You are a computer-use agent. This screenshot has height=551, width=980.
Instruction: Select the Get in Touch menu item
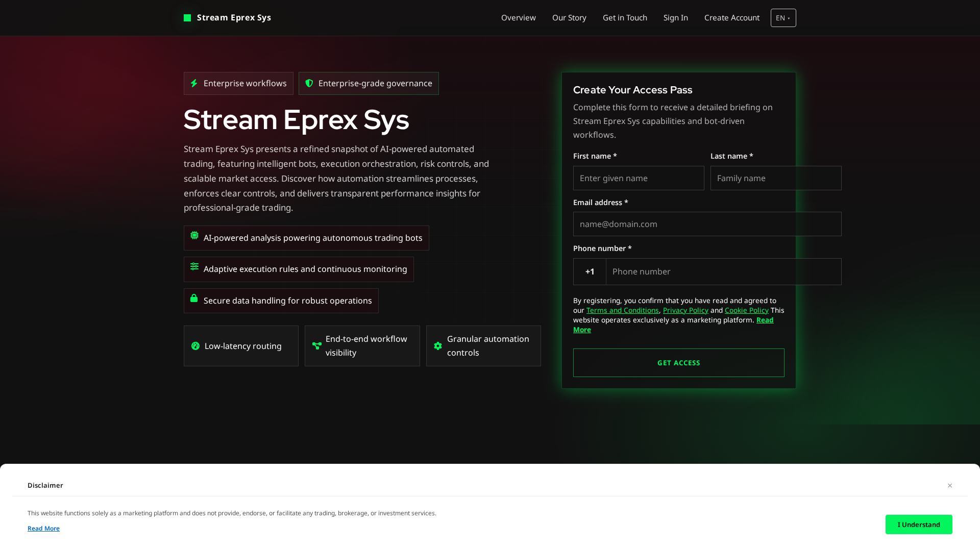pos(625,17)
